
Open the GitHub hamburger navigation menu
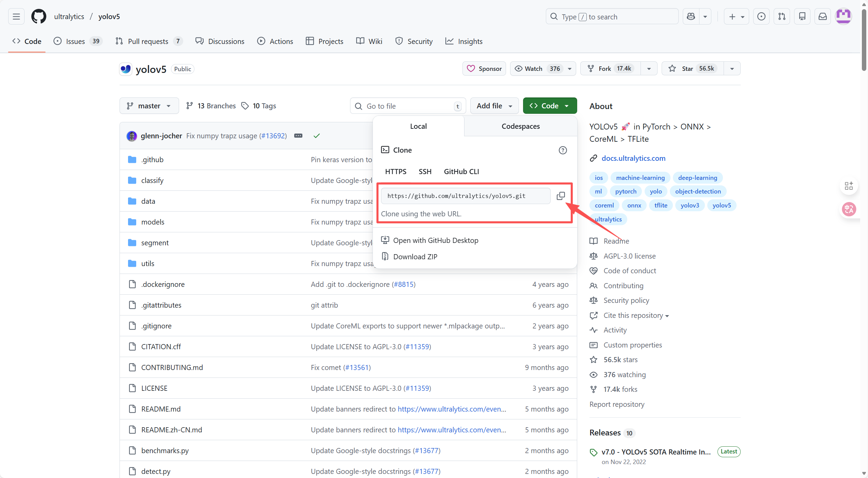pos(16,17)
